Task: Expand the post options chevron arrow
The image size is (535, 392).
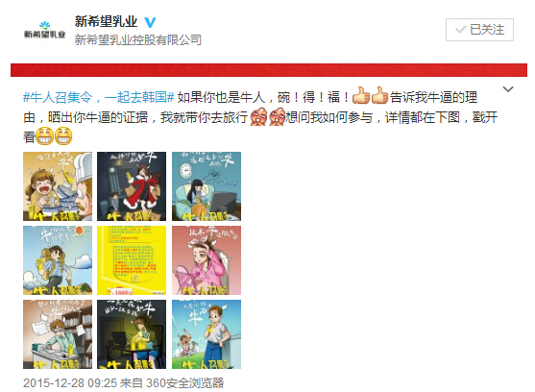Action: coord(508,89)
